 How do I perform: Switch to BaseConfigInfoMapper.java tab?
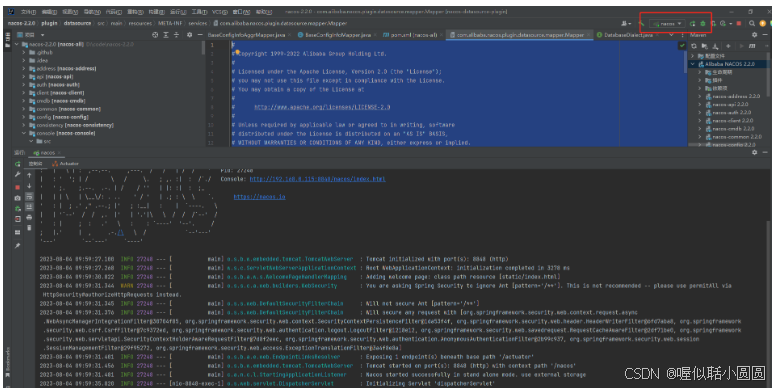(334, 35)
